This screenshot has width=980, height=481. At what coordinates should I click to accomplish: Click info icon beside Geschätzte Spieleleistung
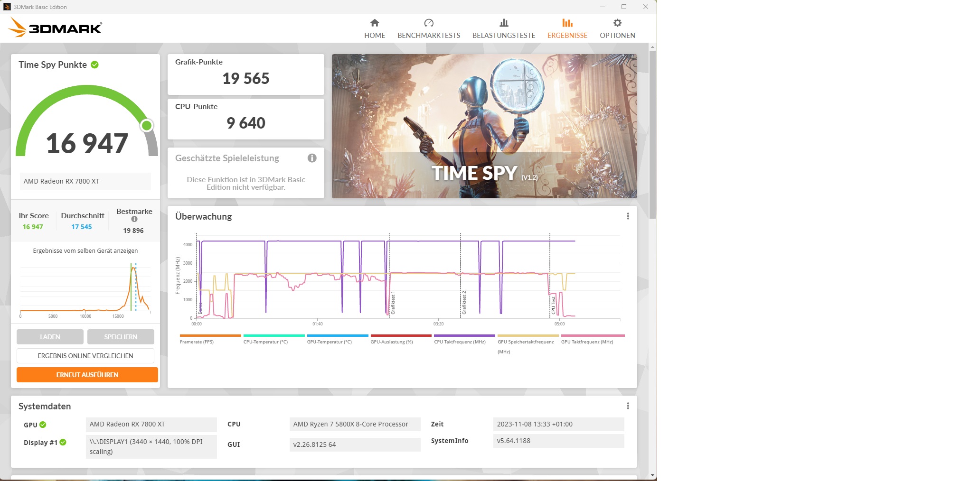[312, 158]
